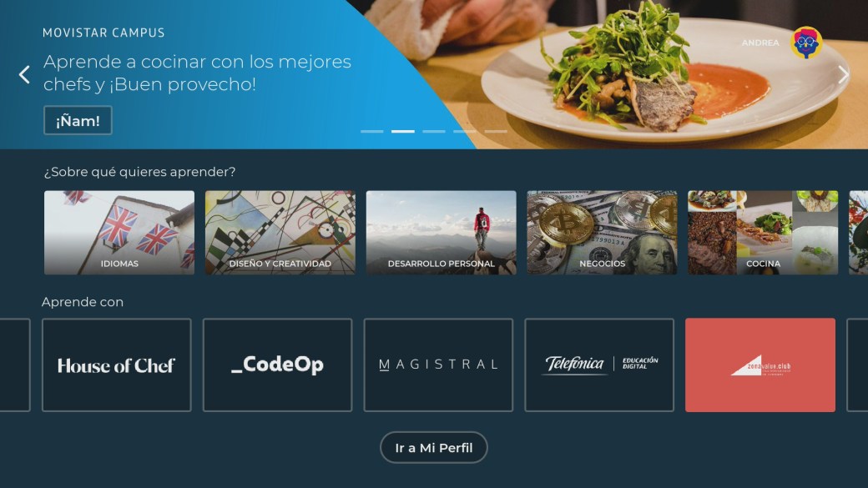Viewport: 868px width, 488px height.
Task: Select the Desarrollo Personal category
Action: 442,233
